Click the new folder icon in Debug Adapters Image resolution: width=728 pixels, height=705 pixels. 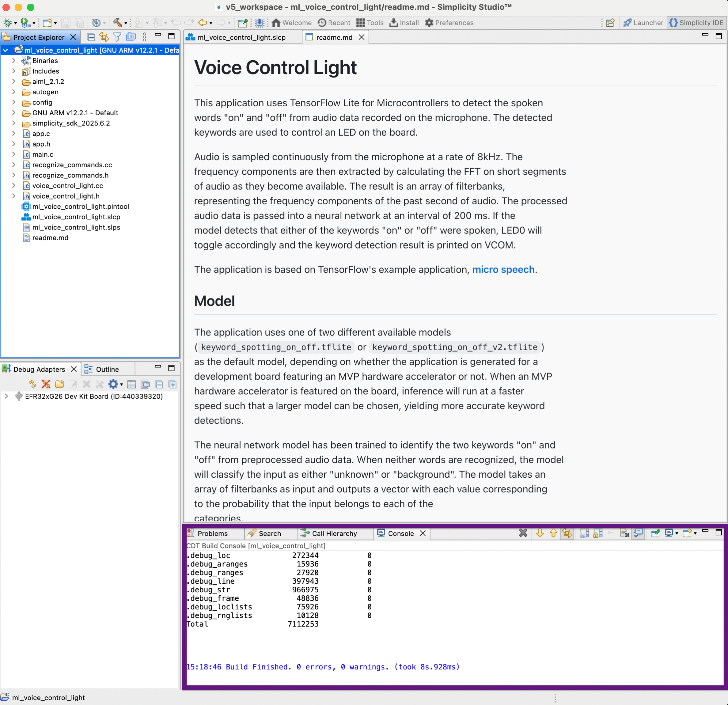point(59,384)
